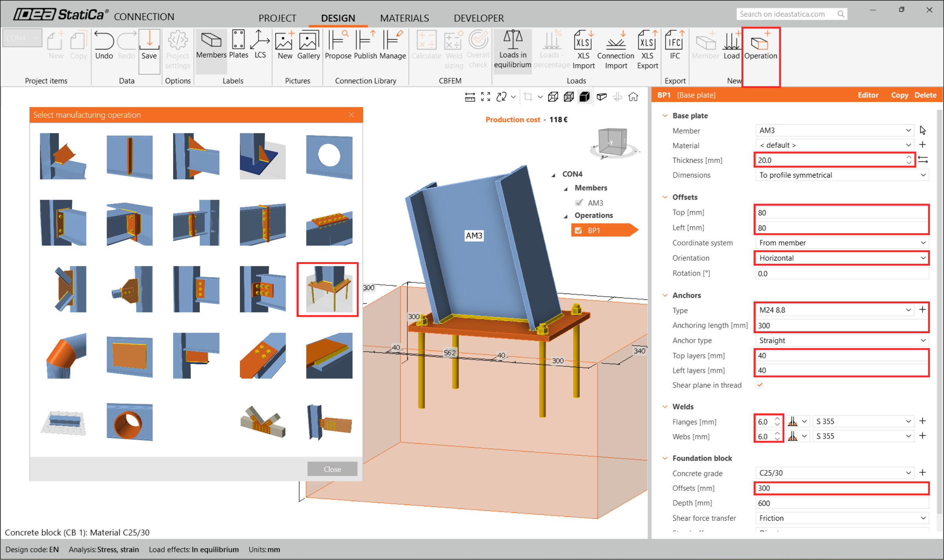This screenshot has width=944, height=560.
Task: Toggle Shear plane in thread checkbox
Action: 760,385
